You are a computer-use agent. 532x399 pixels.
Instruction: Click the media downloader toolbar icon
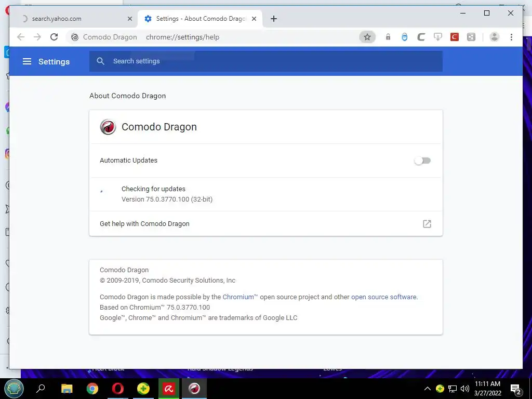[x=437, y=37]
